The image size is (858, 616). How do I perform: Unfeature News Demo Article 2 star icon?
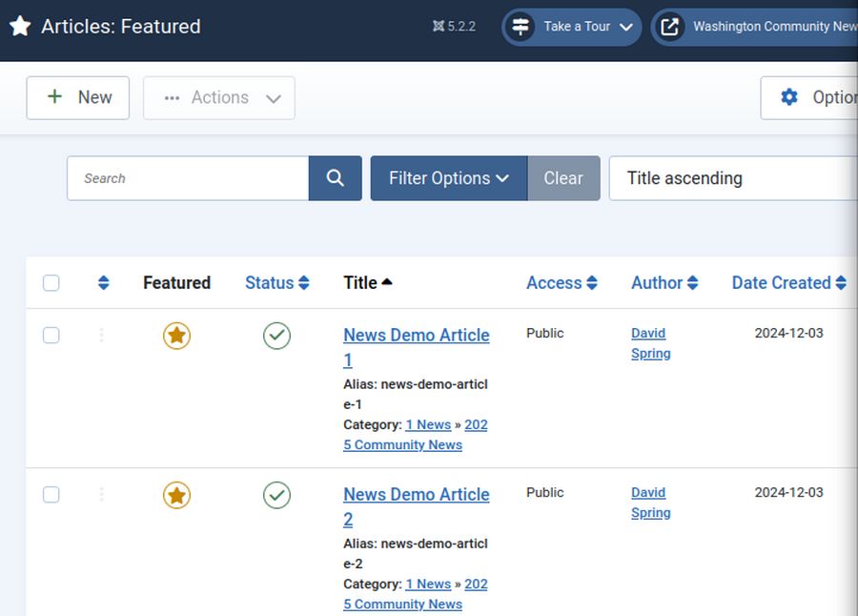[x=176, y=495]
